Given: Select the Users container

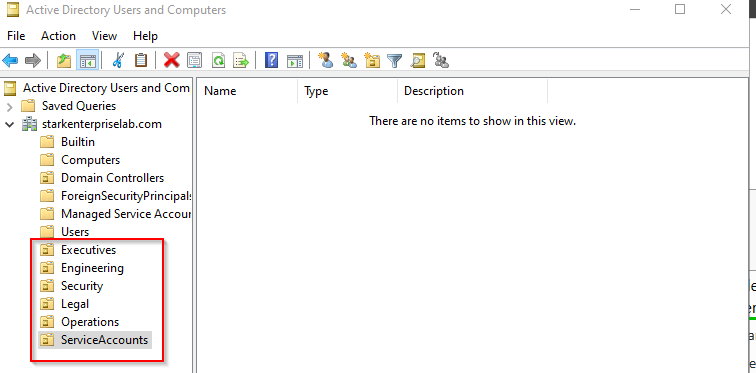Looking at the screenshot, I should point(75,232).
